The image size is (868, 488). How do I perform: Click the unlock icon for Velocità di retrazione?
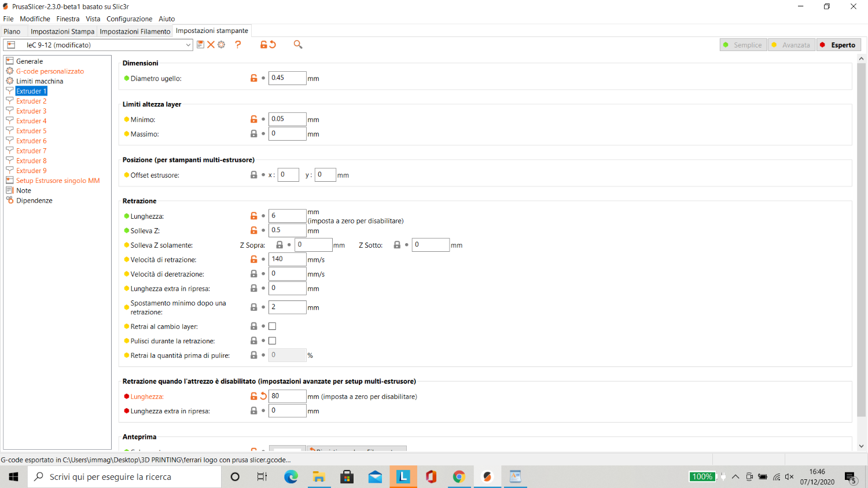(253, 259)
